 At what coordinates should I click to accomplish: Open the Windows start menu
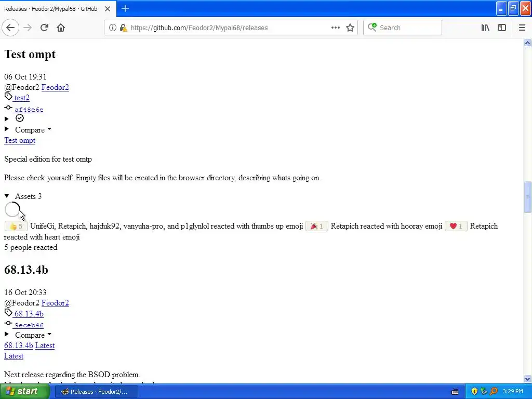pyautogui.click(x=24, y=392)
